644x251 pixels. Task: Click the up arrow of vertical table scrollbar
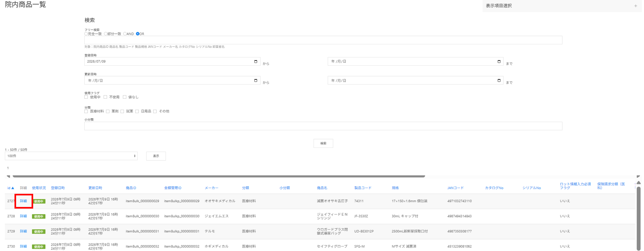coord(639,183)
